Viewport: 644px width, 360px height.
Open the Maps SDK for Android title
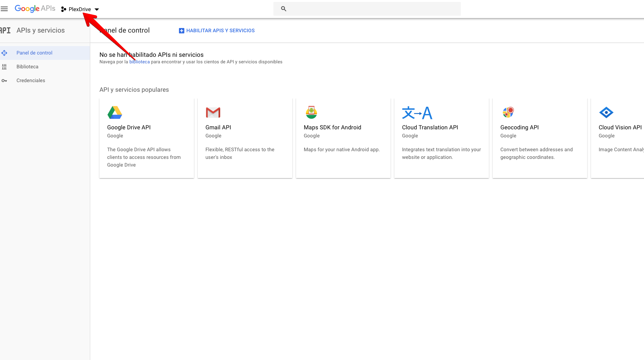pyautogui.click(x=333, y=127)
